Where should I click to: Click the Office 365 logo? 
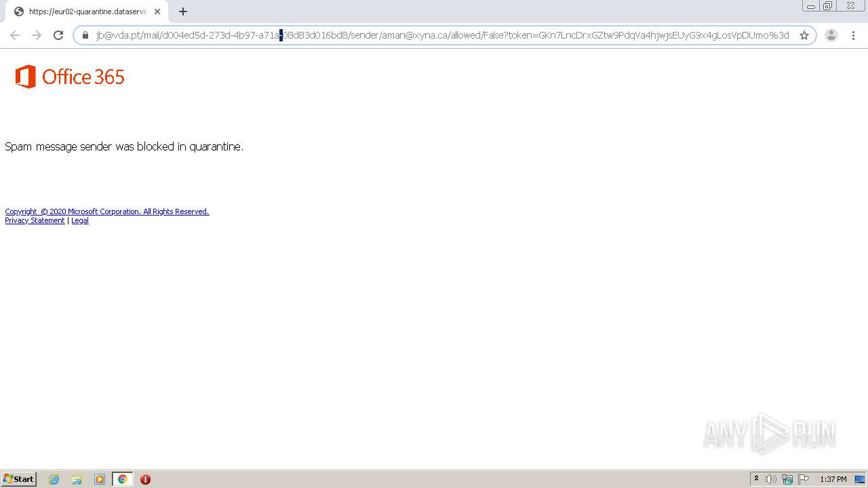pyautogui.click(x=70, y=77)
